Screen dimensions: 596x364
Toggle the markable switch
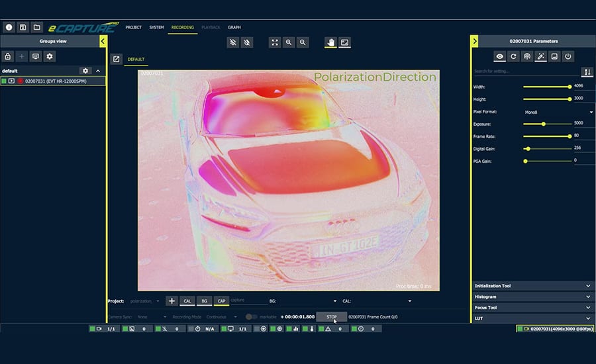pos(251,317)
